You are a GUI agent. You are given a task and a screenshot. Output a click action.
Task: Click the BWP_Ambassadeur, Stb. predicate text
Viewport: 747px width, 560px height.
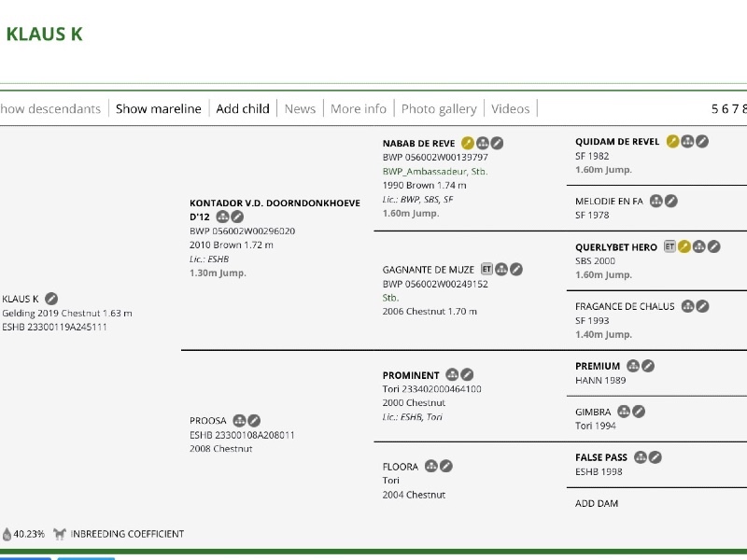click(x=435, y=172)
